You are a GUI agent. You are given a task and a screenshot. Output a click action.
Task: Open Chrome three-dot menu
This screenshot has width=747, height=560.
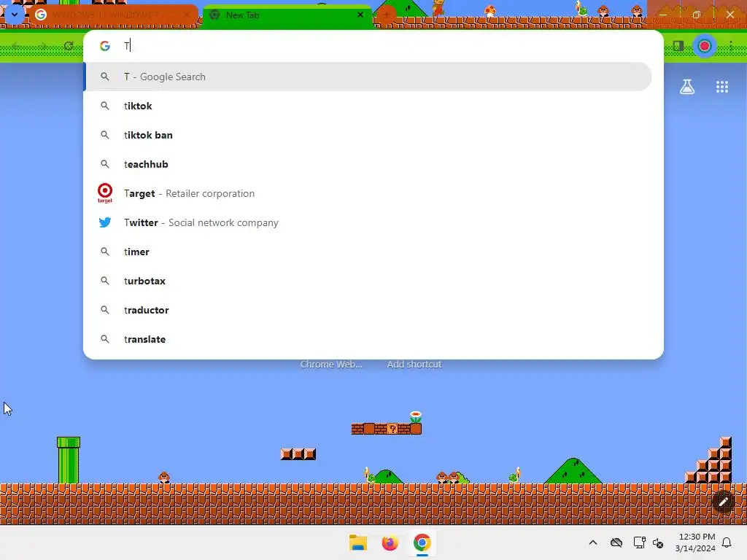(x=731, y=46)
